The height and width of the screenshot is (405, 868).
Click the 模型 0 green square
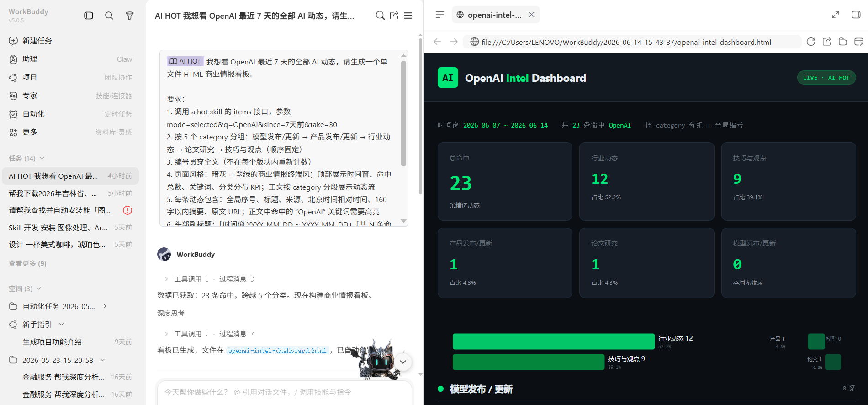coord(816,341)
